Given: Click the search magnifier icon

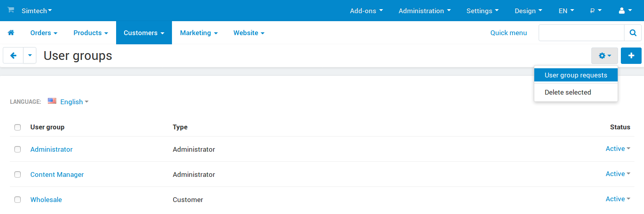Looking at the screenshot, I should [x=633, y=33].
